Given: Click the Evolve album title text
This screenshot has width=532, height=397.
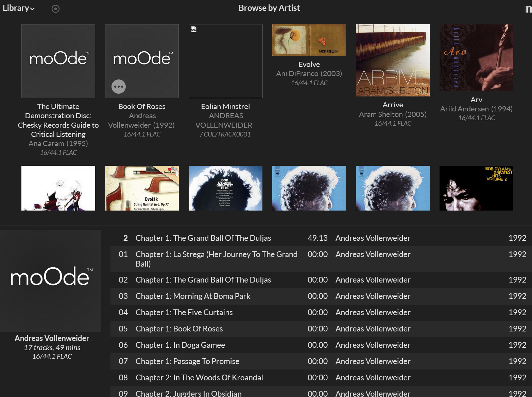Looking at the screenshot, I should pyautogui.click(x=309, y=64).
